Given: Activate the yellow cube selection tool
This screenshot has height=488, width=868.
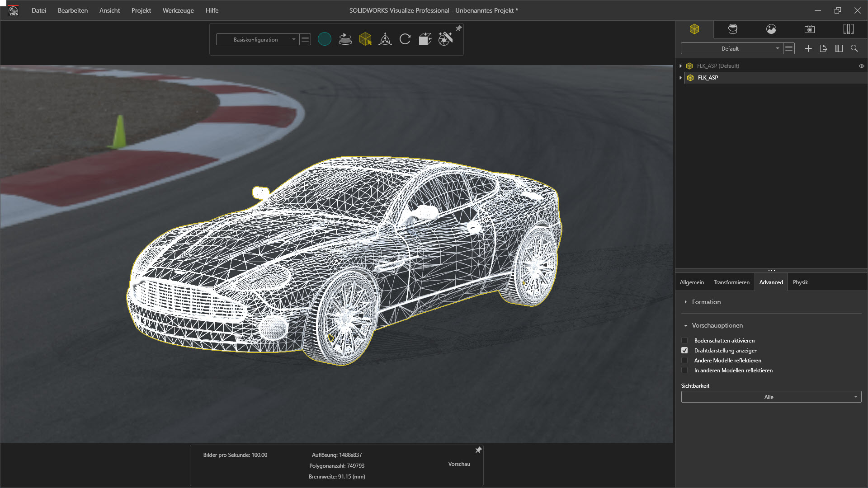Looking at the screenshot, I should click(x=365, y=39).
